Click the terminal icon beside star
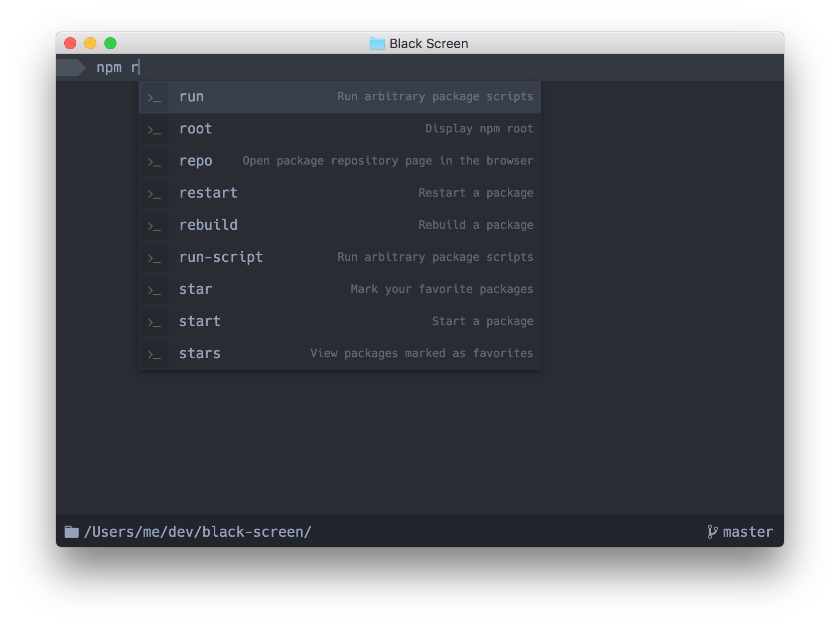Image resolution: width=840 pixels, height=627 pixels. 154,290
